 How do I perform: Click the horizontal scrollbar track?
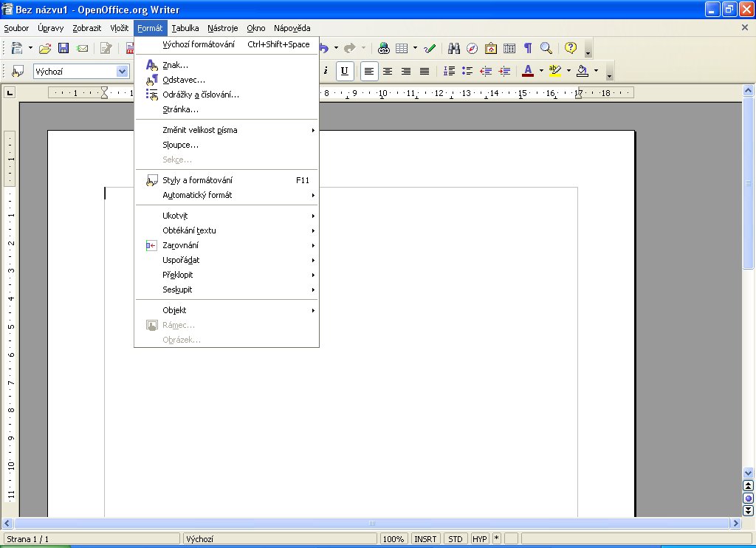pos(371,523)
